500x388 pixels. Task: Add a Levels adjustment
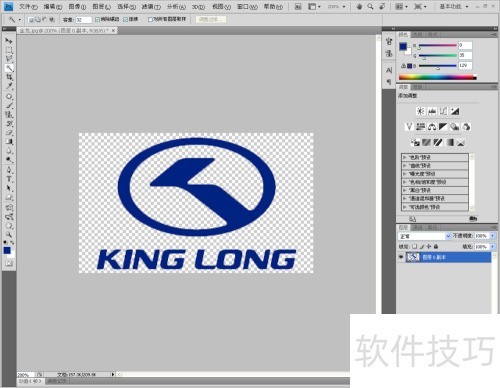(x=432, y=111)
